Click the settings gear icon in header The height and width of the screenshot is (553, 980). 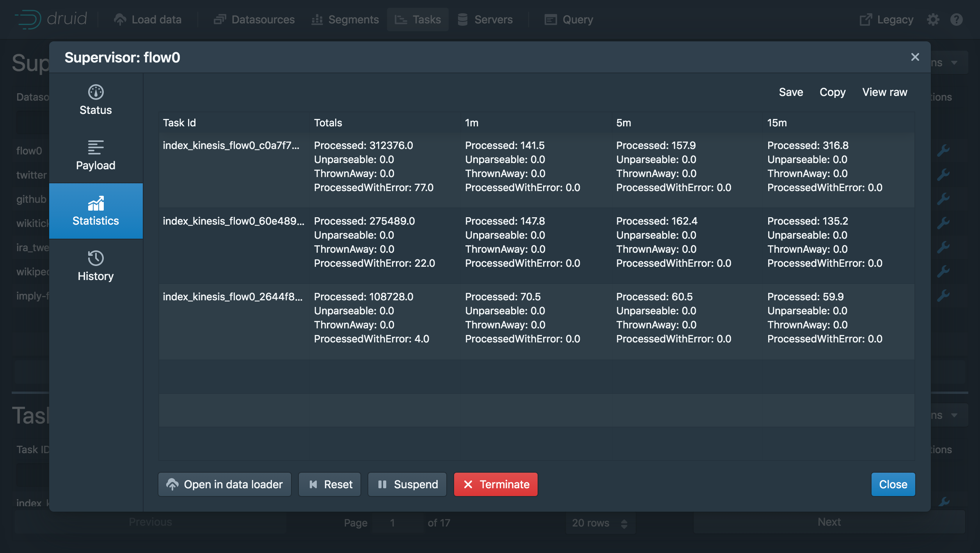(x=933, y=19)
